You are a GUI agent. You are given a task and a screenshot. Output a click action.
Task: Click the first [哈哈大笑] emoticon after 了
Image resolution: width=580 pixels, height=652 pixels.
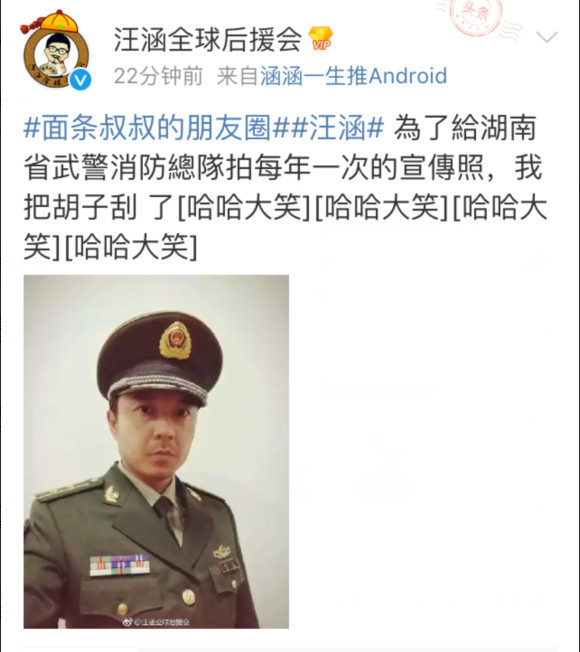[244, 207]
